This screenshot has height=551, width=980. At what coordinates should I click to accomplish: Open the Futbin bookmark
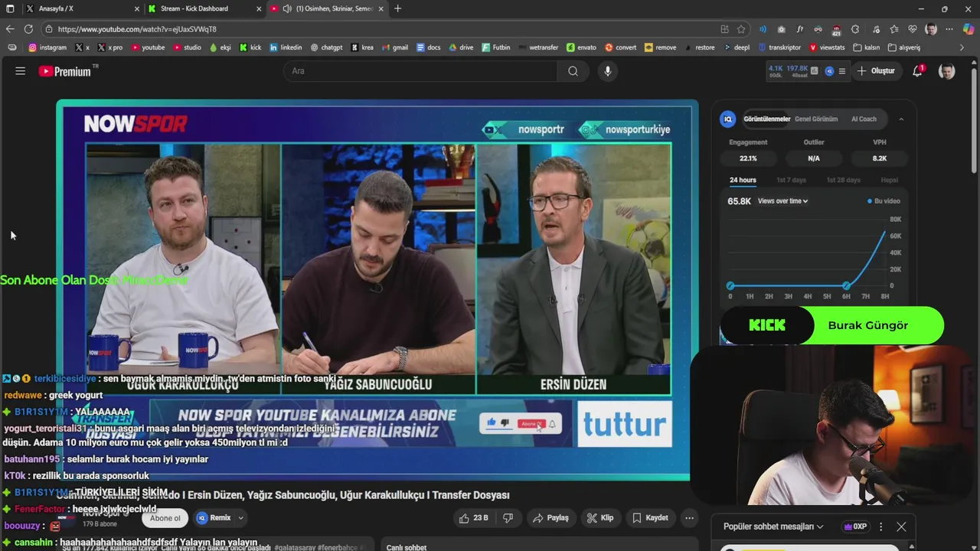(x=495, y=47)
